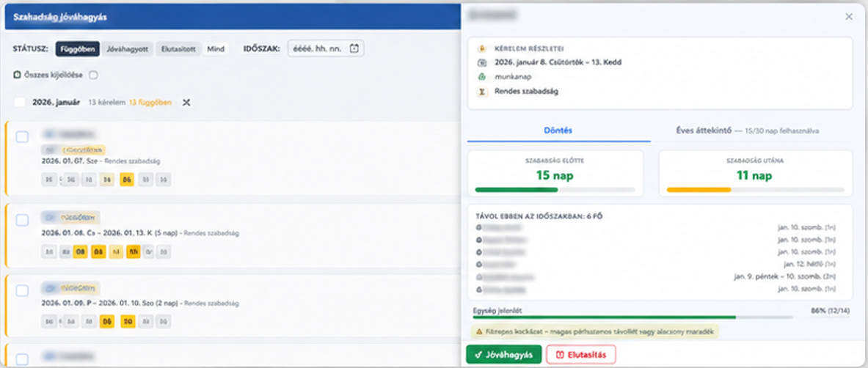
Task: Click 'TÁVOL EBBEN AZ IDŐSZAKBAN: 6 FŐ' heading
Action: click(539, 216)
